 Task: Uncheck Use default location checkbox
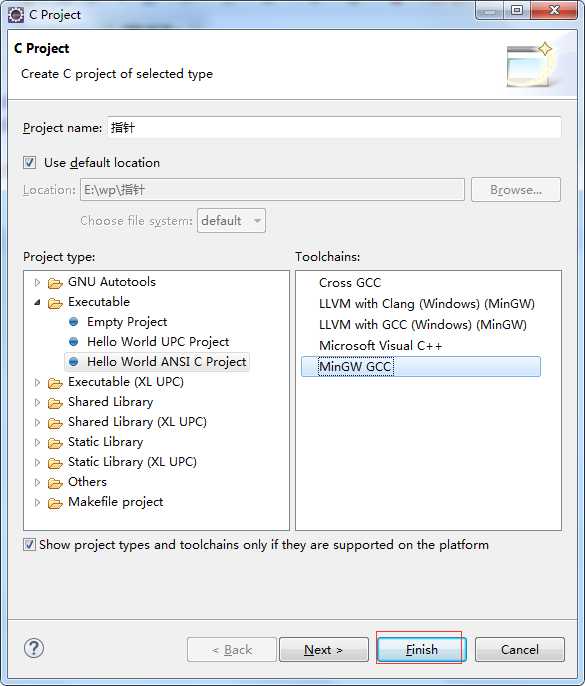[x=29, y=163]
